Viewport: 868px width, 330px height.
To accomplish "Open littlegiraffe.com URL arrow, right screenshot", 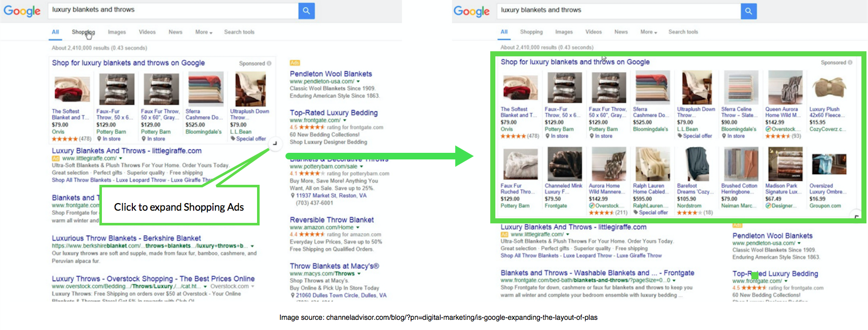I will click(569, 235).
